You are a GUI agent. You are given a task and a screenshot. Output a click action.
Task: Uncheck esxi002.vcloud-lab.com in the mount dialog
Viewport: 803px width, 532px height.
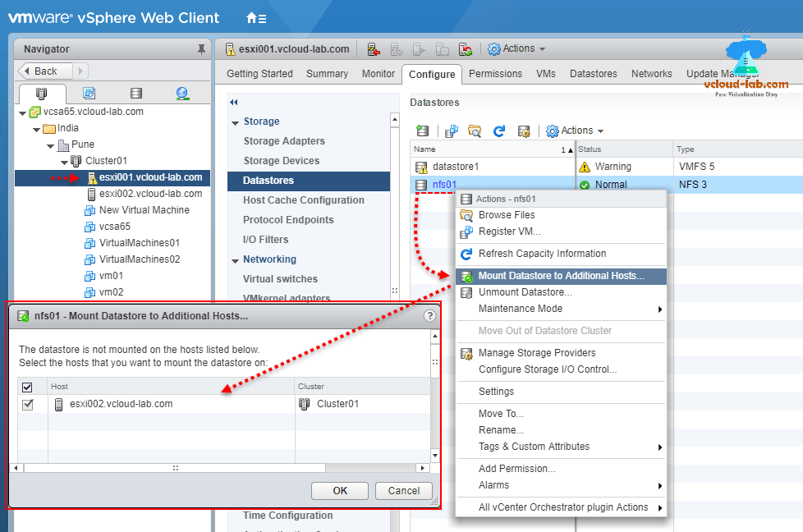click(27, 403)
